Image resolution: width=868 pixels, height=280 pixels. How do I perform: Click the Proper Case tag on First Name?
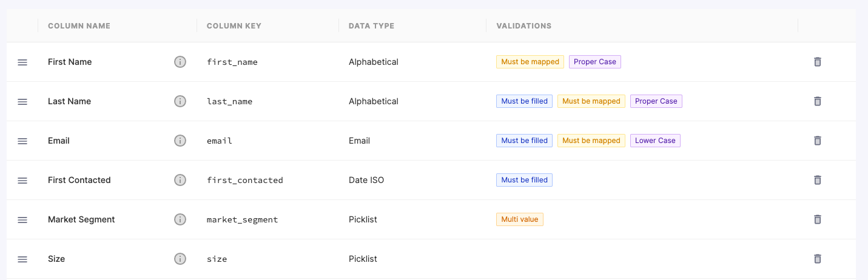[x=594, y=62]
